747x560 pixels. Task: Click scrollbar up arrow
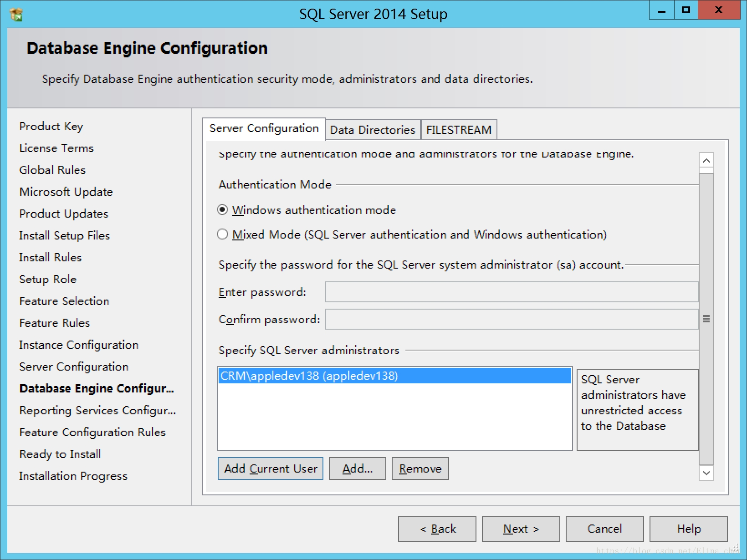tap(706, 160)
